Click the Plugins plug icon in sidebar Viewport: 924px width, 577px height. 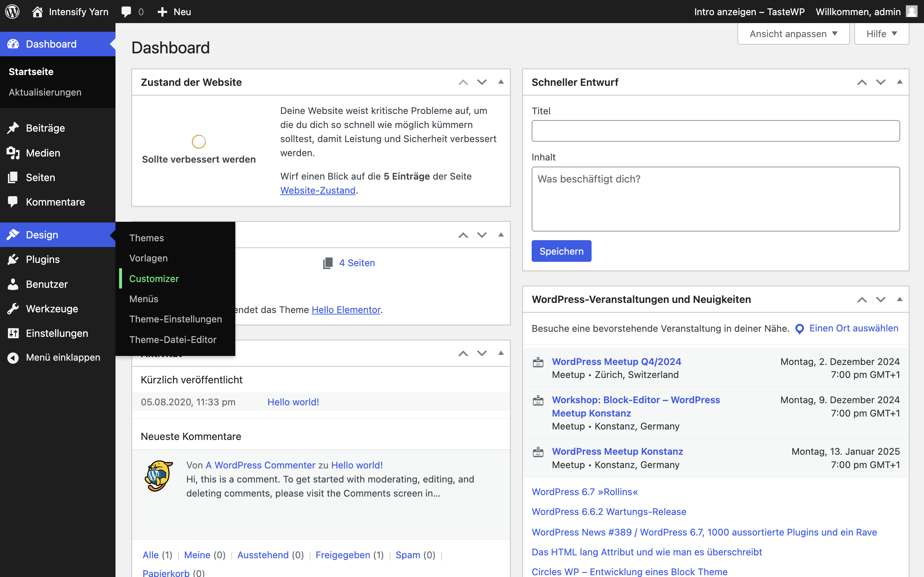(x=13, y=260)
